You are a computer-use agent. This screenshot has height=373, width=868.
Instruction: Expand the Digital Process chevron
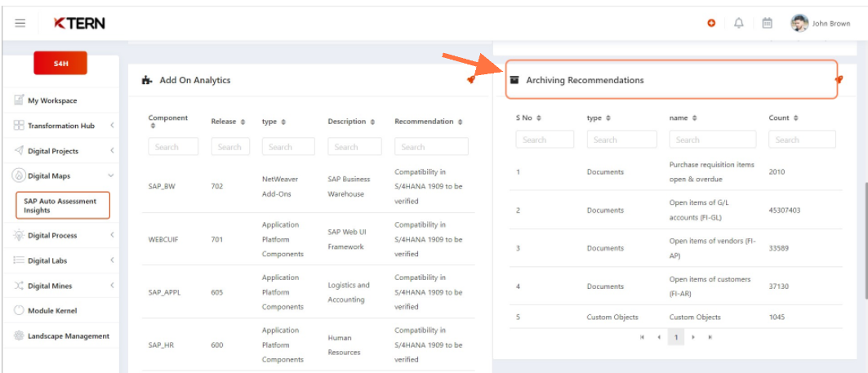point(112,235)
